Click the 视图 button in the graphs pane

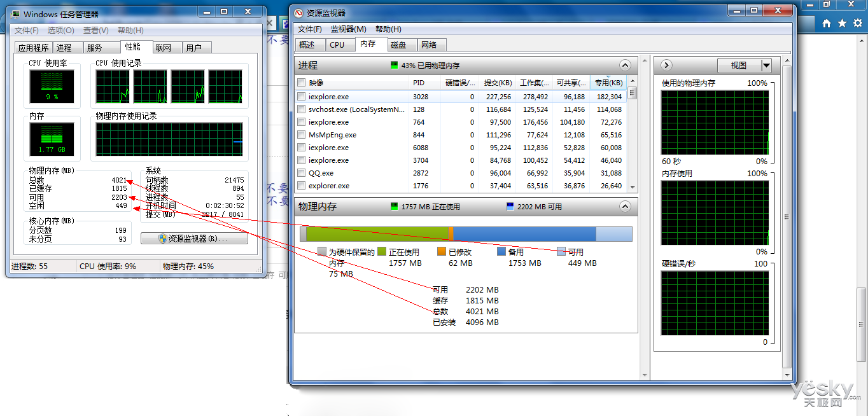(739, 66)
